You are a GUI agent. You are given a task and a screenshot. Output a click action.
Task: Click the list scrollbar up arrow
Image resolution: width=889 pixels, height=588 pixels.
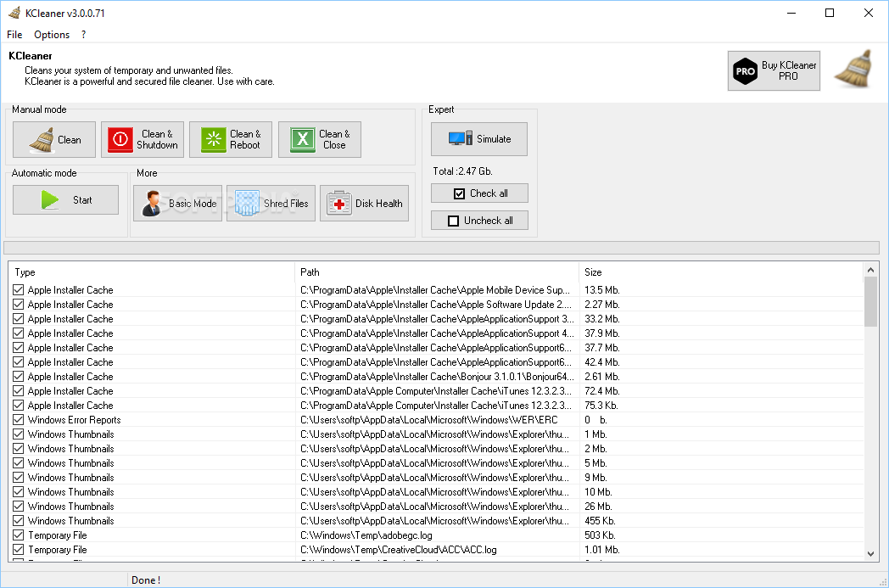[870, 271]
